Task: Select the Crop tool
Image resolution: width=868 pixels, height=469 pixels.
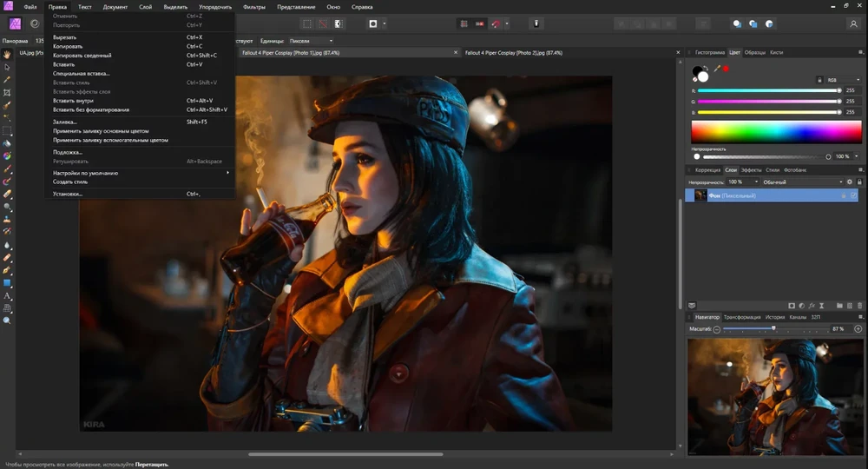Action: click(7, 92)
